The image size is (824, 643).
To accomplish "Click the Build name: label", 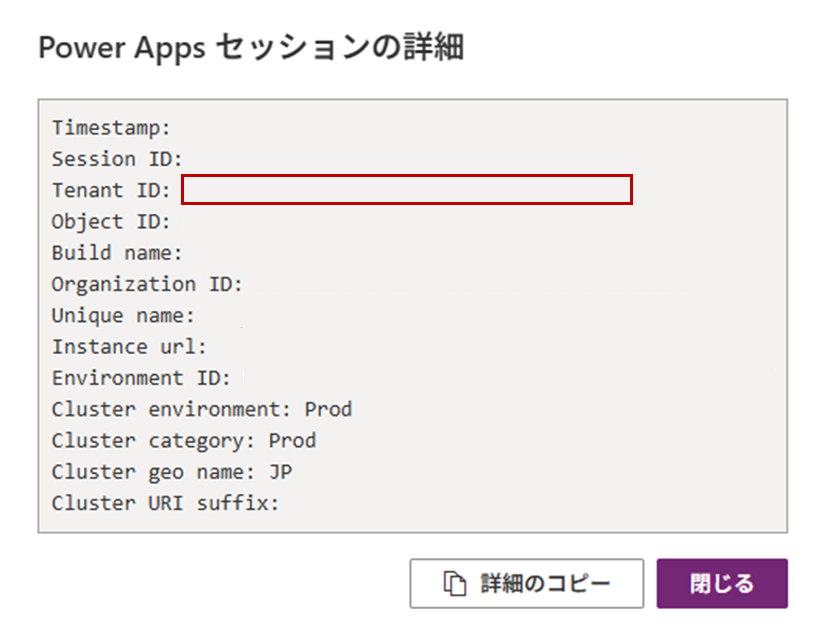I will (117, 253).
